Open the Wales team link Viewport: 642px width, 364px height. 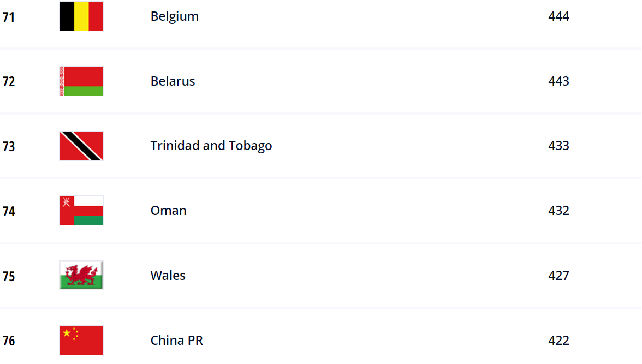(168, 275)
